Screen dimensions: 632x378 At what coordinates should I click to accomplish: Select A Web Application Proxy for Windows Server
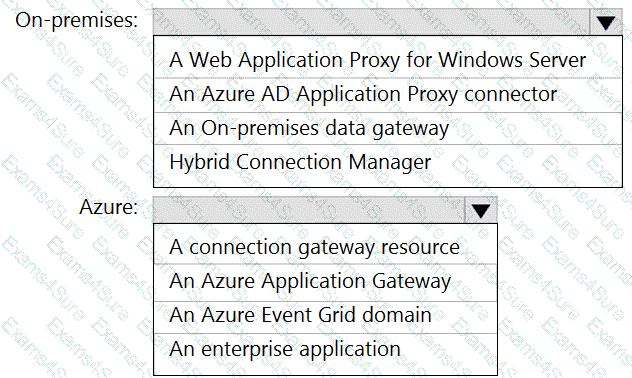[388, 60]
